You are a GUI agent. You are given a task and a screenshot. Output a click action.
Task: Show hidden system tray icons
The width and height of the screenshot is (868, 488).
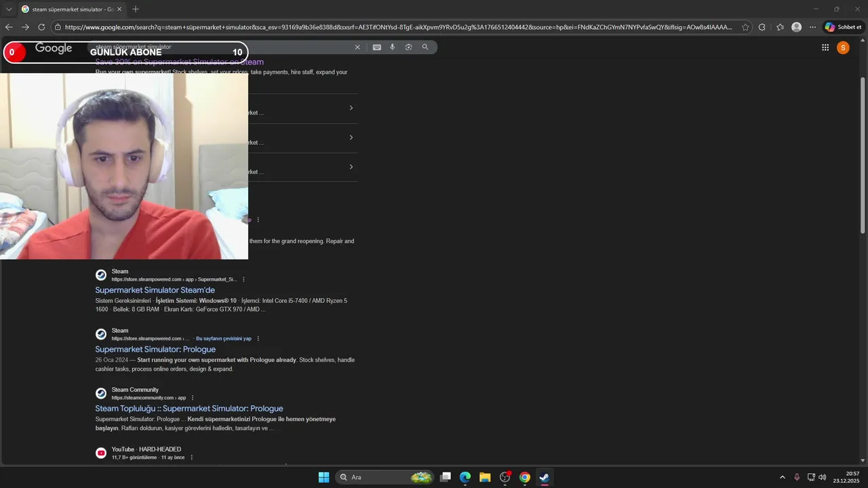782,477
